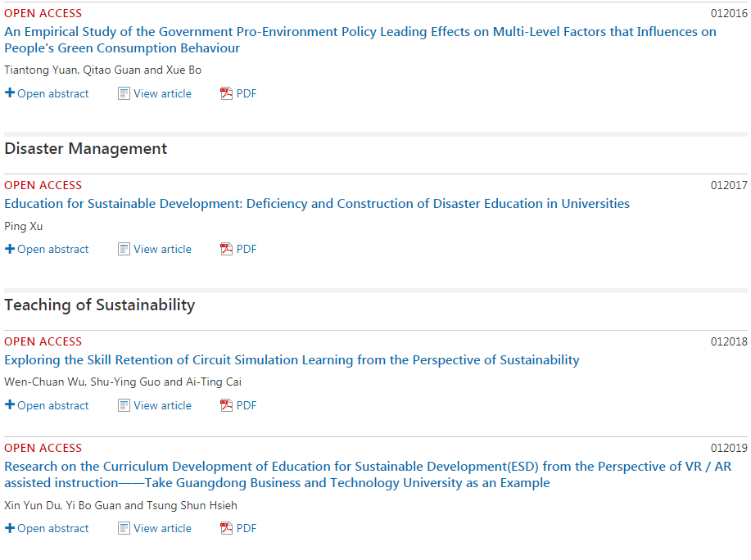Expand Open abstract for Green Consumption Behaviour article

tap(47, 93)
